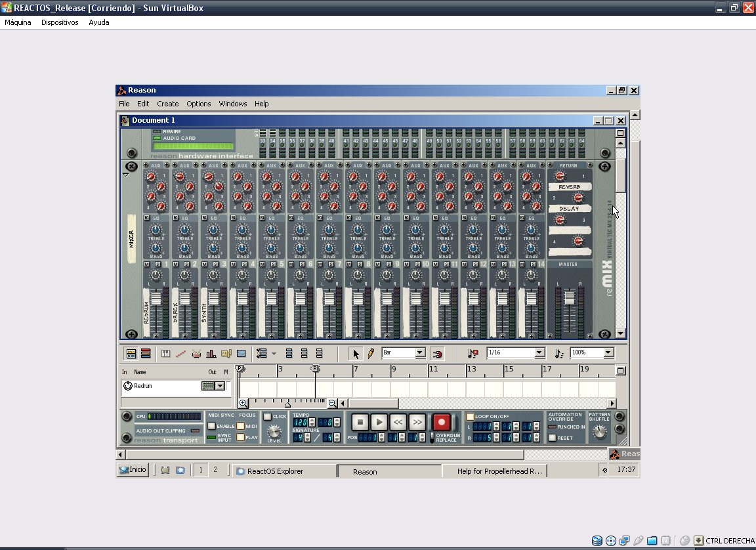Open the Create menu
This screenshot has width=756, height=550.
coord(167,104)
